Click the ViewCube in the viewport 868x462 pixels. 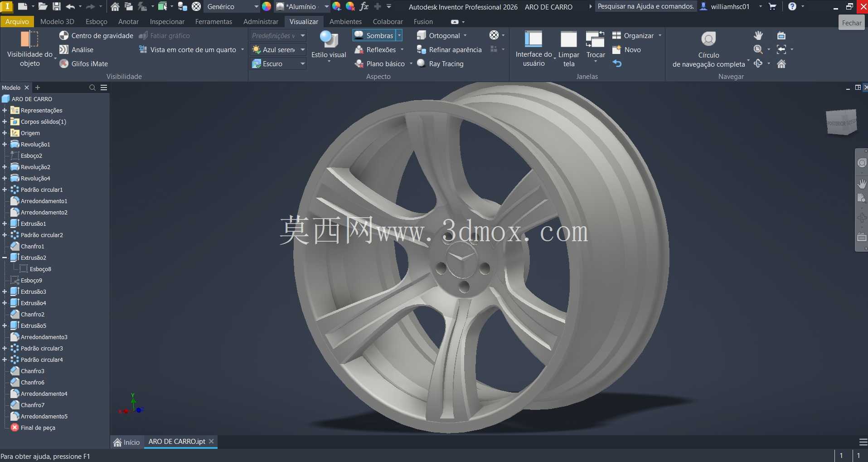[x=841, y=122]
